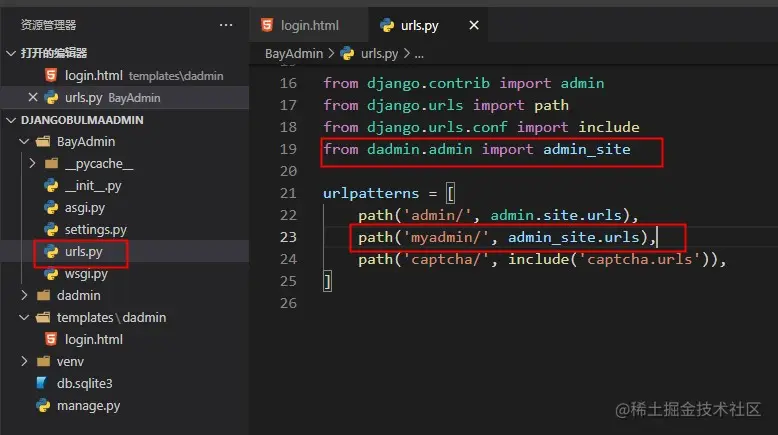Collapse the DJANGOBULMAADMIN project section

11,120
